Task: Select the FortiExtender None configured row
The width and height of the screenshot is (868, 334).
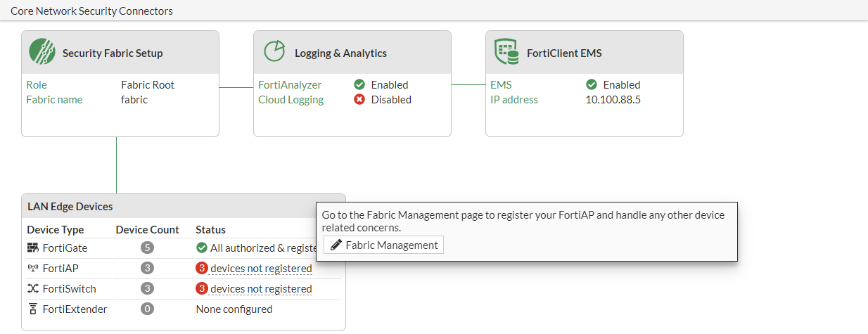Action: coord(234,309)
